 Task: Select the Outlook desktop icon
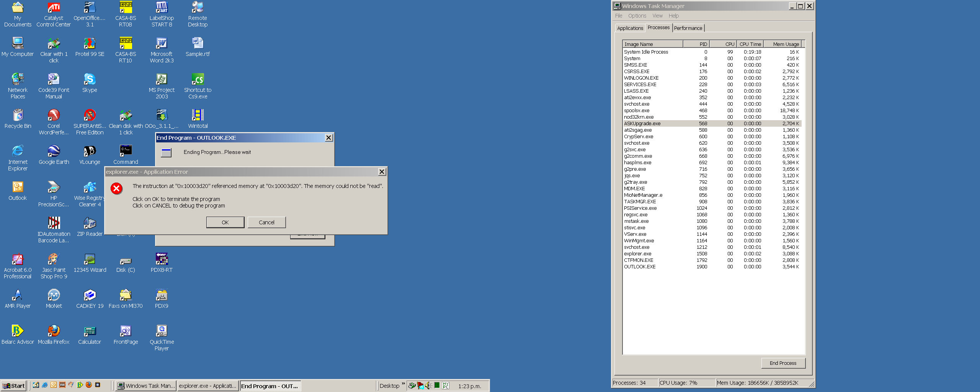click(x=18, y=191)
